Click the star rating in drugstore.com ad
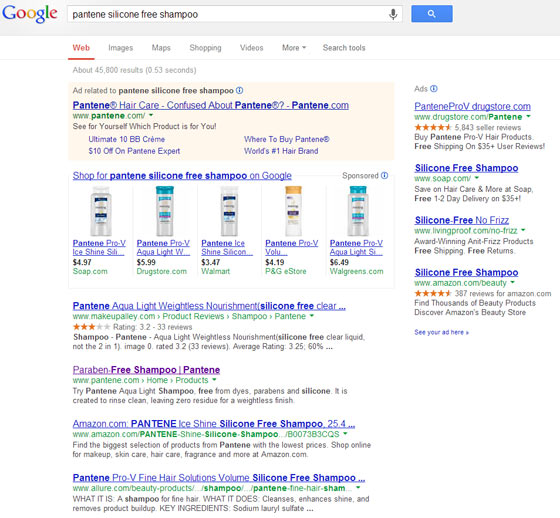 click(x=433, y=127)
